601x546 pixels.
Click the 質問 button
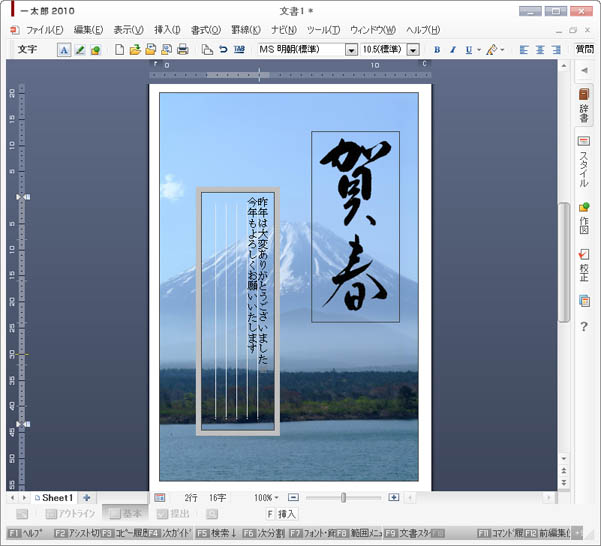pos(584,50)
